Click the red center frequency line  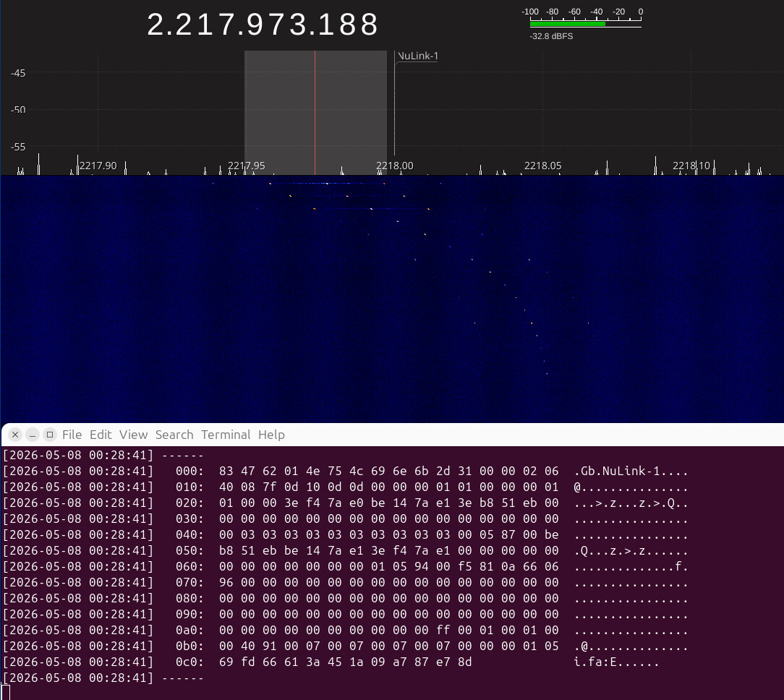pyautogui.click(x=315, y=113)
